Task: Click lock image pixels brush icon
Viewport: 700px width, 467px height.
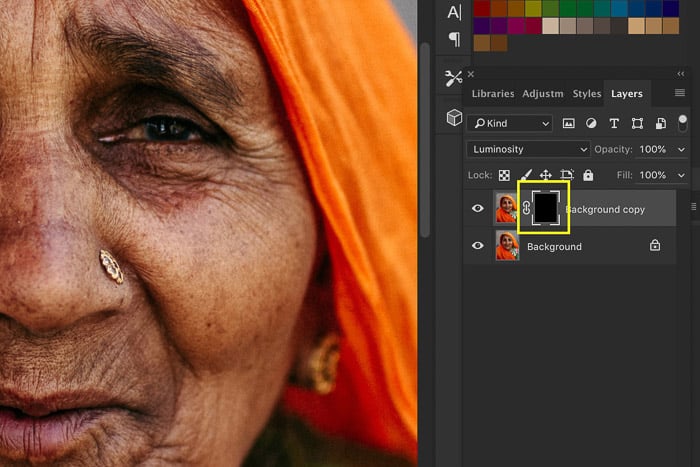Action: [x=526, y=175]
